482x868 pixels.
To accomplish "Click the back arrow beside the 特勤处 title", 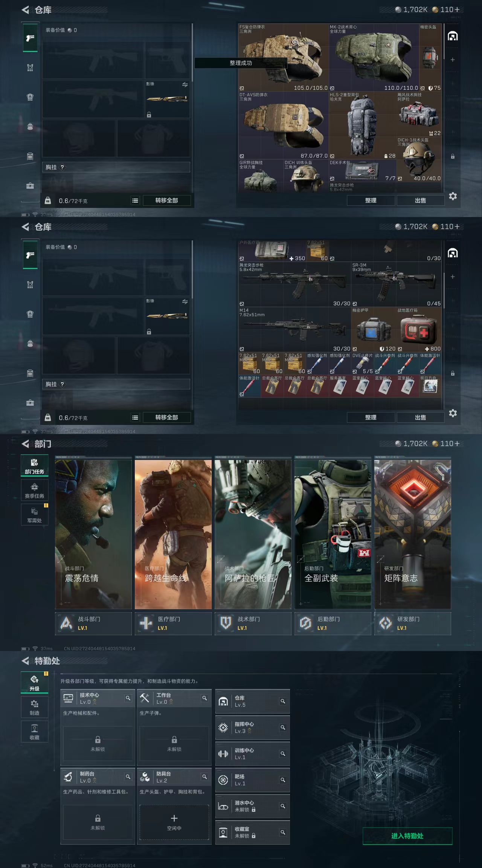I will (25, 661).
